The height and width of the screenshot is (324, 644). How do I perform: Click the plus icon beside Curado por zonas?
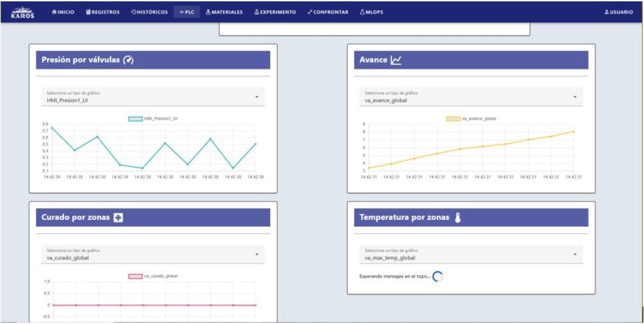coord(118,218)
